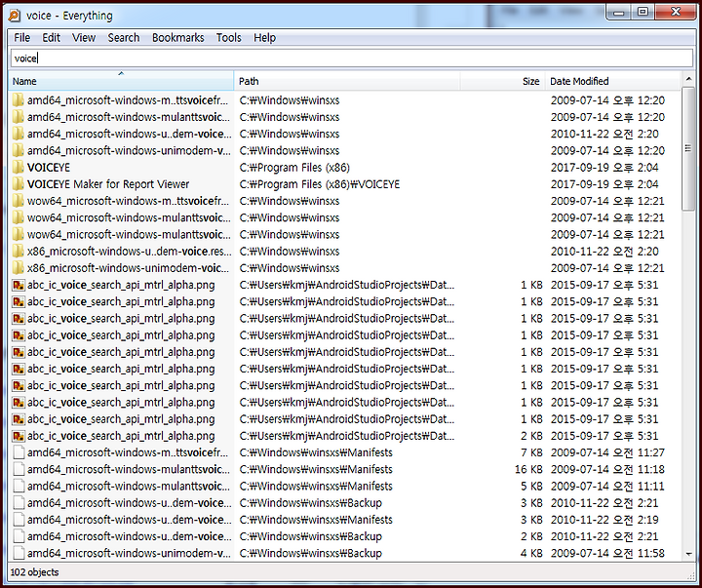The image size is (702, 588).
Task: Sort results by the Size column header
Action: (x=502, y=81)
